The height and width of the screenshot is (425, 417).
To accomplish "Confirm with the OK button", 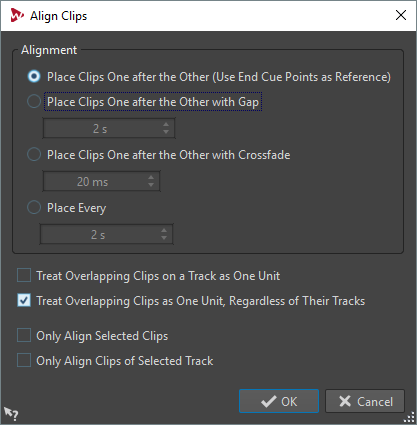I will 279,401.
